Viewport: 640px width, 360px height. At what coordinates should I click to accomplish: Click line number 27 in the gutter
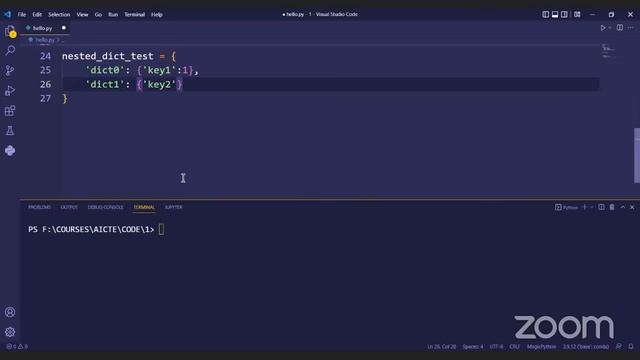[x=45, y=98]
